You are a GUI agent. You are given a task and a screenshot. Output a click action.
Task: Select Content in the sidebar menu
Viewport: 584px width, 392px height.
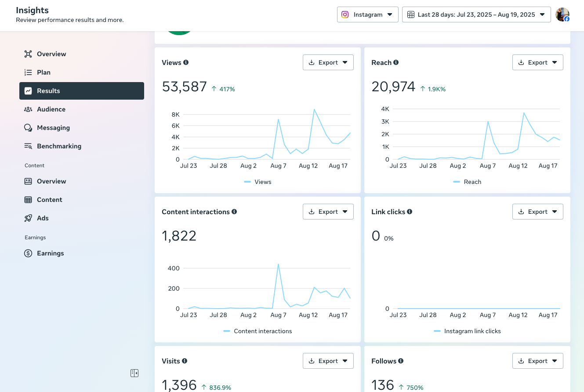[49, 200]
